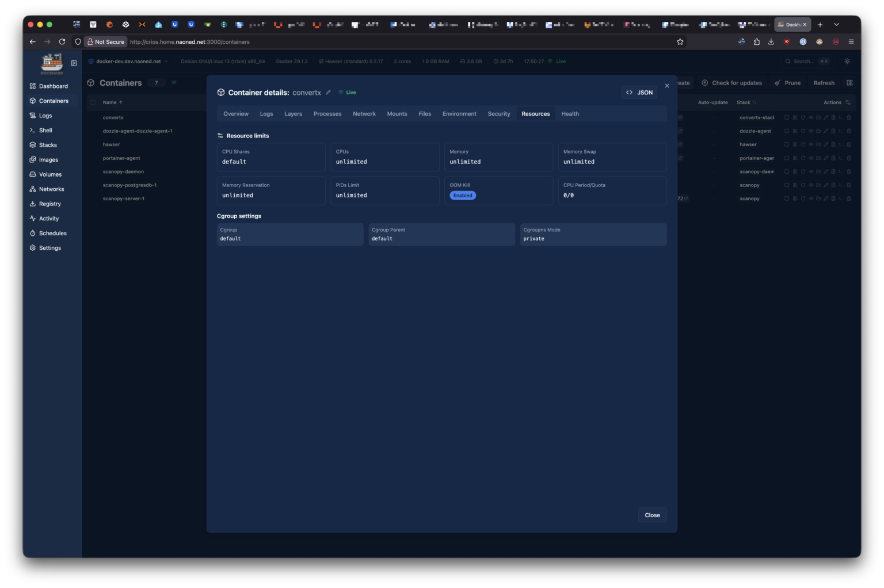This screenshot has width=884, height=588.
Task: Open the Actions column settings icon
Action: point(848,102)
